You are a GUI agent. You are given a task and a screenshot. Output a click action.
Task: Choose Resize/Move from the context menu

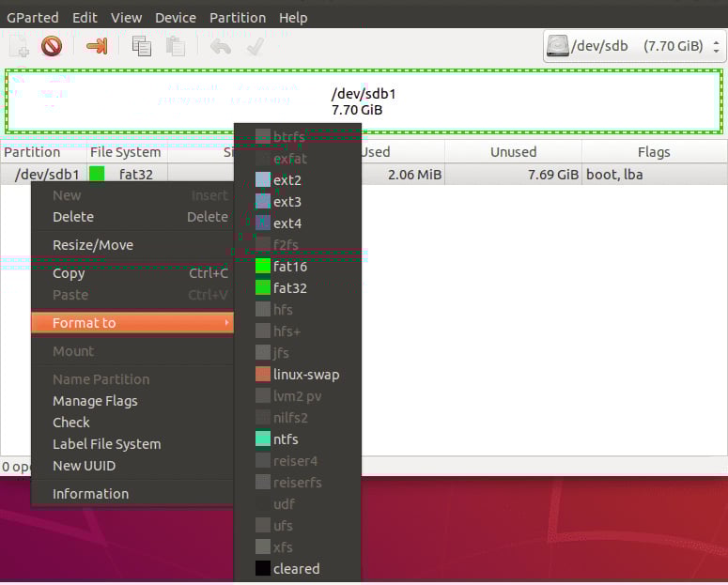132,245
